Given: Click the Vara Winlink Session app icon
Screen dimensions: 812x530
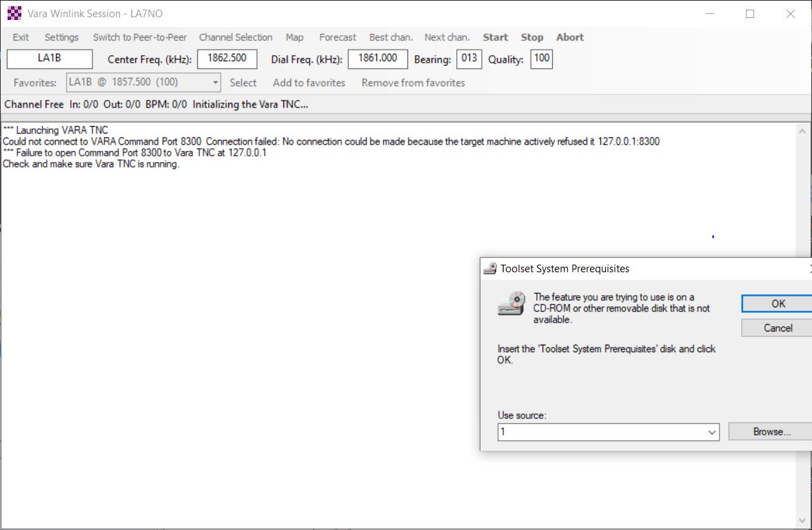Looking at the screenshot, I should tap(14, 14).
